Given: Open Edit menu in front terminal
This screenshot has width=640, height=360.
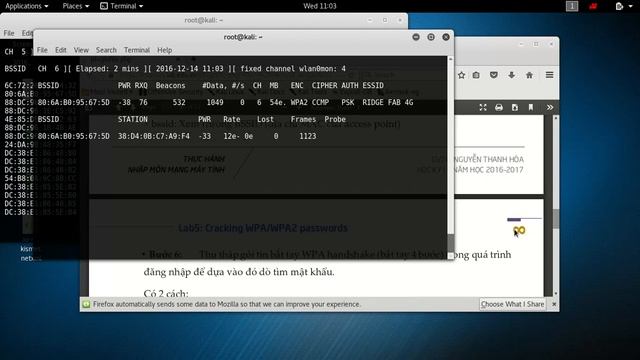Looking at the screenshot, I should click(x=60, y=50).
